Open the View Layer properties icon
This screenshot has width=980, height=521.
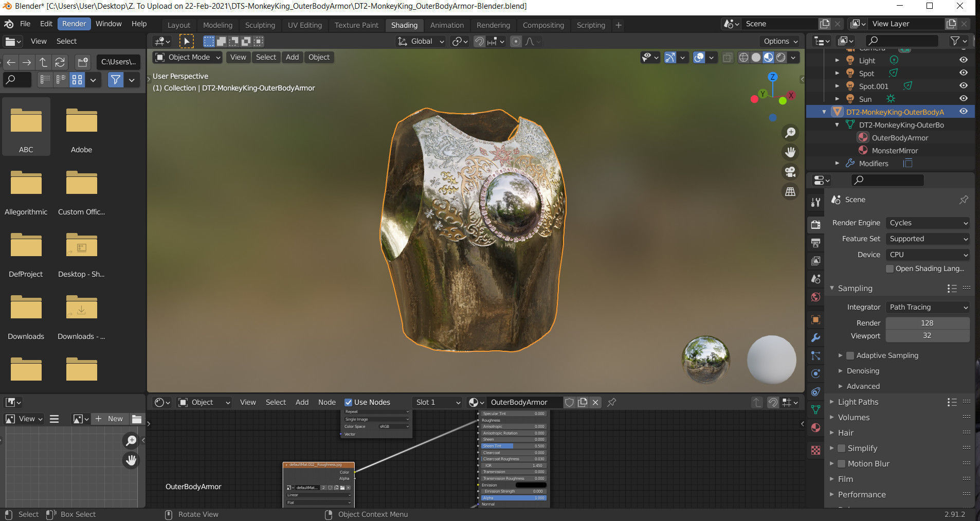pyautogui.click(x=816, y=261)
